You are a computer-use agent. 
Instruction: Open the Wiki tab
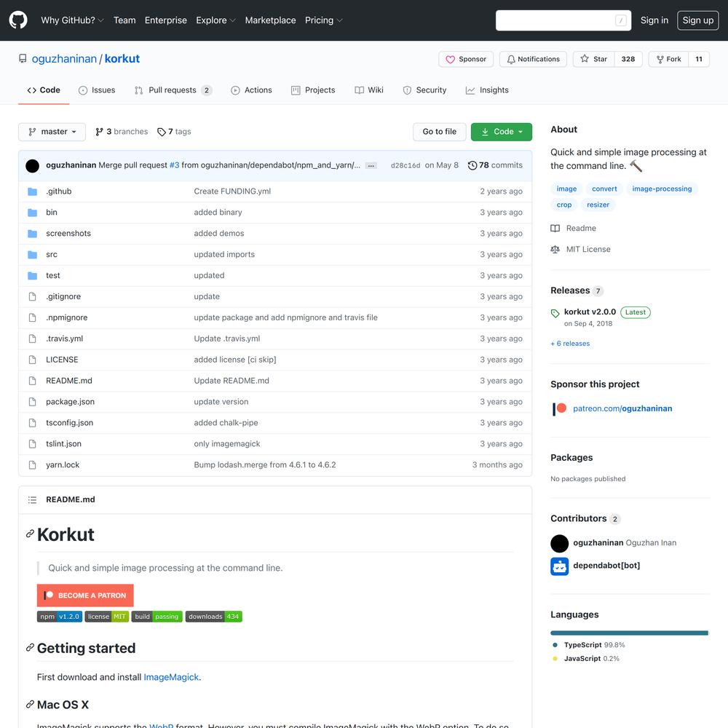click(x=369, y=90)
